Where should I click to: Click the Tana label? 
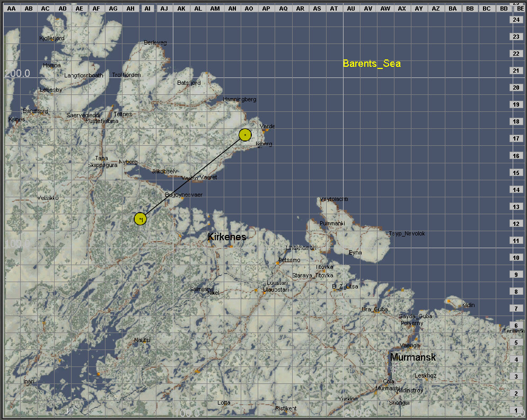click(101, 158)
